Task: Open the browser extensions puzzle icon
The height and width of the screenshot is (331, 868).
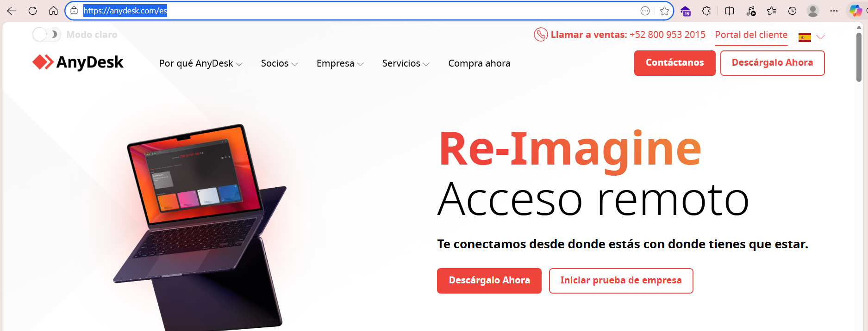Action: click(x=706, y=11)
